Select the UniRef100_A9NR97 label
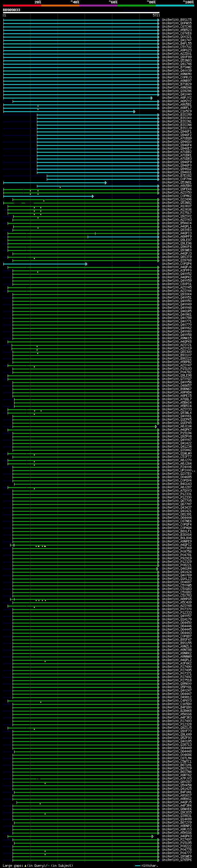 [x=176, y=81]
